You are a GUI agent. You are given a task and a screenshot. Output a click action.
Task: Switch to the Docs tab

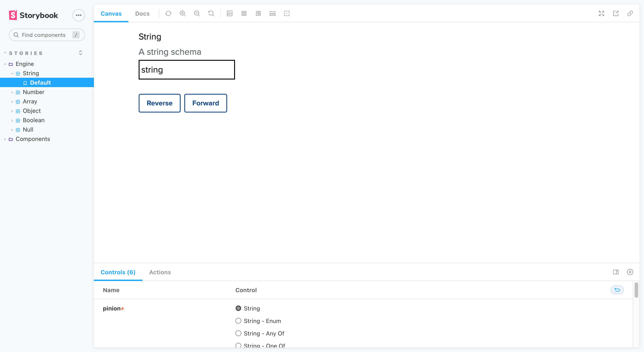142,13
